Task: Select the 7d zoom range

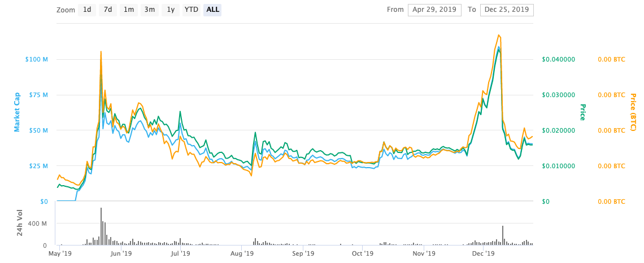Action: coord(107,10)
